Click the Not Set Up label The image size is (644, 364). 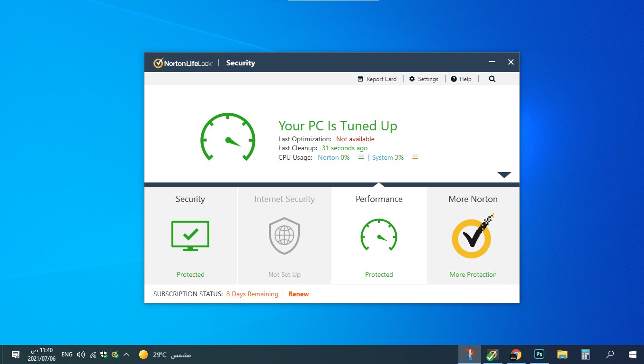click(x=285, y=274)
